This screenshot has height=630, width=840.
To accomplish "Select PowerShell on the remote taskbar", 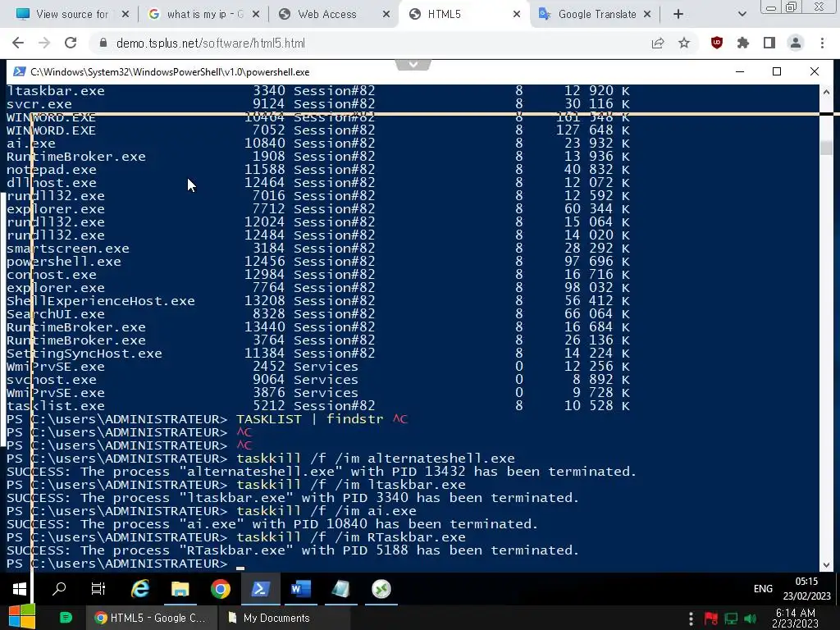I will (x=260, y=589).
